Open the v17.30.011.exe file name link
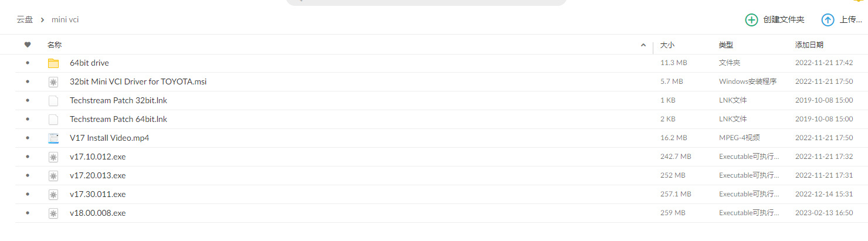868x241 pixels. (x=97, y=194)
